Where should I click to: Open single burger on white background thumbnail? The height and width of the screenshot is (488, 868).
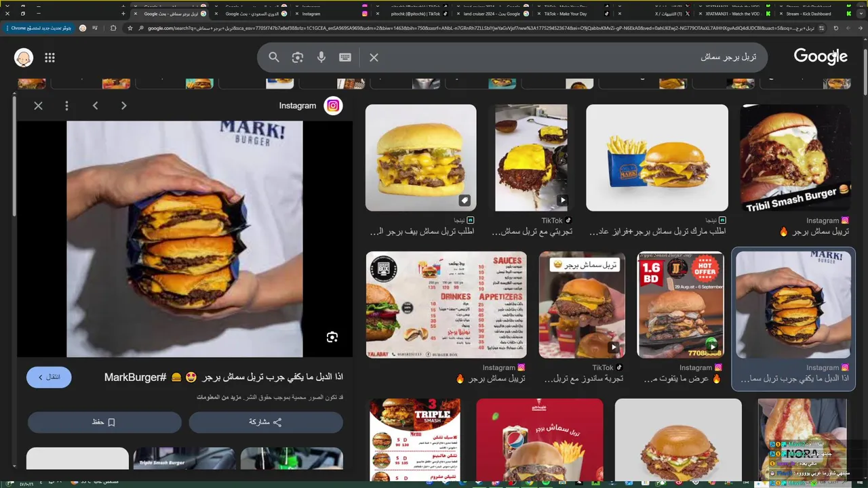[x=678, y=440]
